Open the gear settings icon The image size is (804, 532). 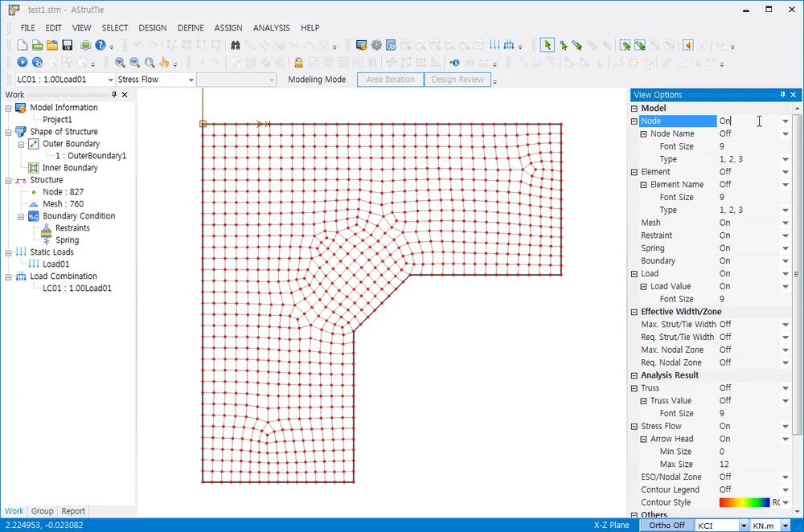coord(376,46)
